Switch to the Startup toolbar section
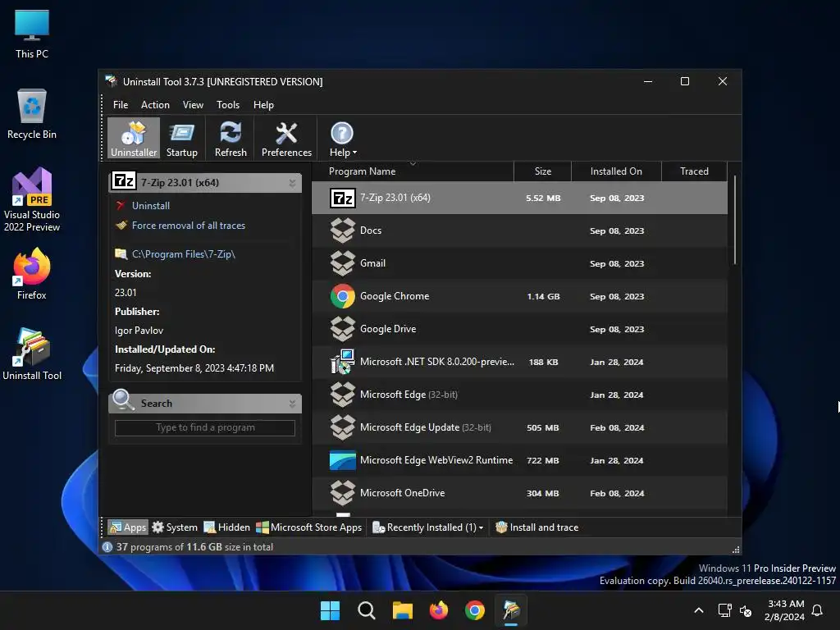Viewport: 840px width, 630px height. pos(181,138)
